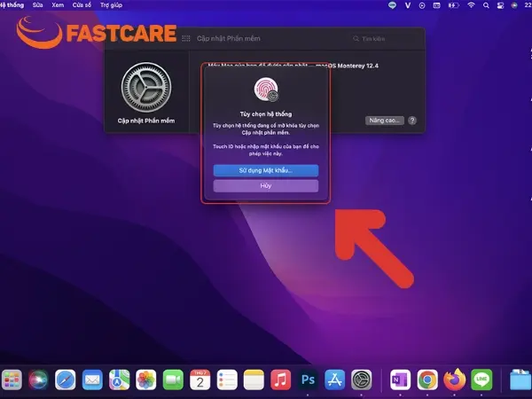Open Safari from the Dock
The image size is (532, 399).
click(65, 379)
